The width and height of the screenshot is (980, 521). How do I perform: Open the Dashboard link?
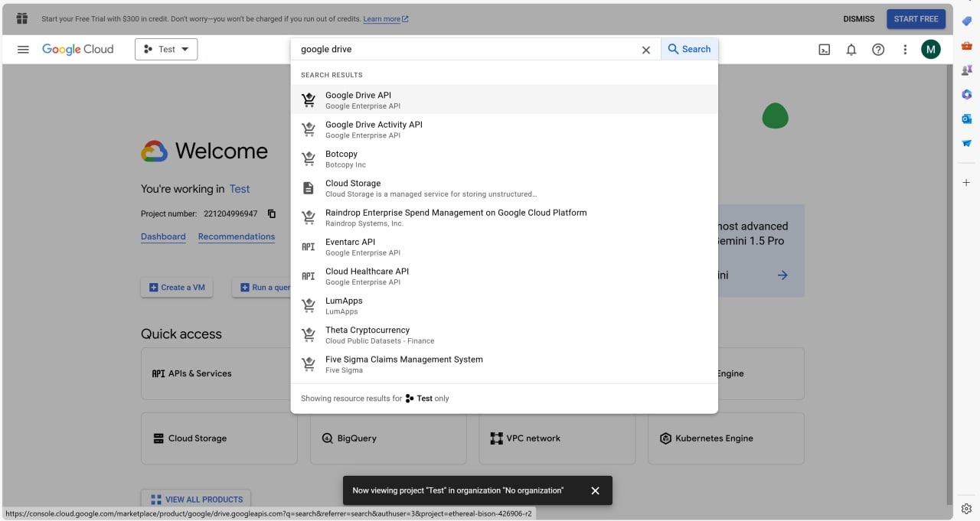163,236
